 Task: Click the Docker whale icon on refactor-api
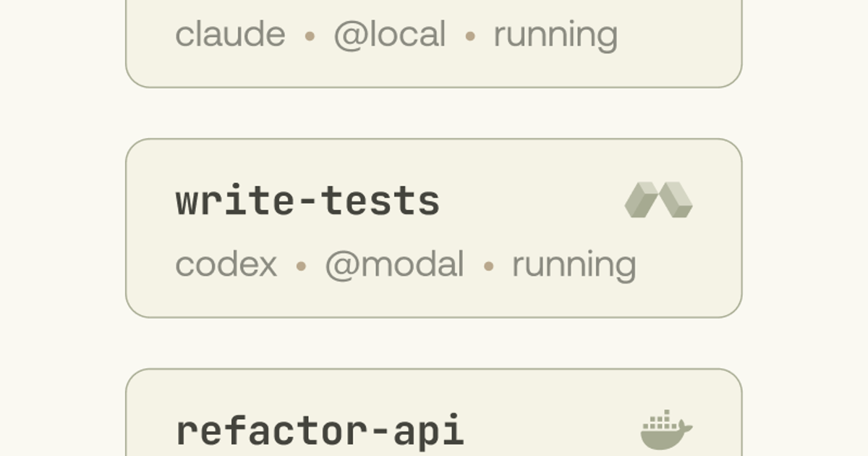point(666,430)
